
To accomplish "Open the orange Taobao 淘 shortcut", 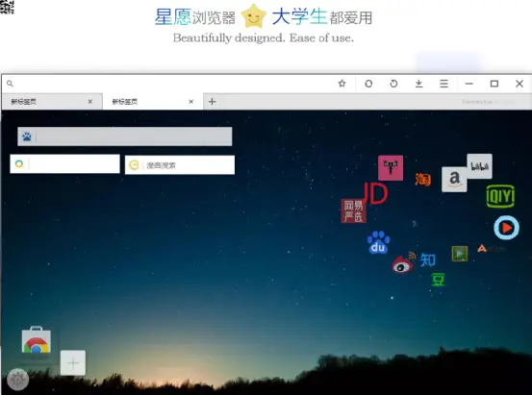I will pos(422,180).
